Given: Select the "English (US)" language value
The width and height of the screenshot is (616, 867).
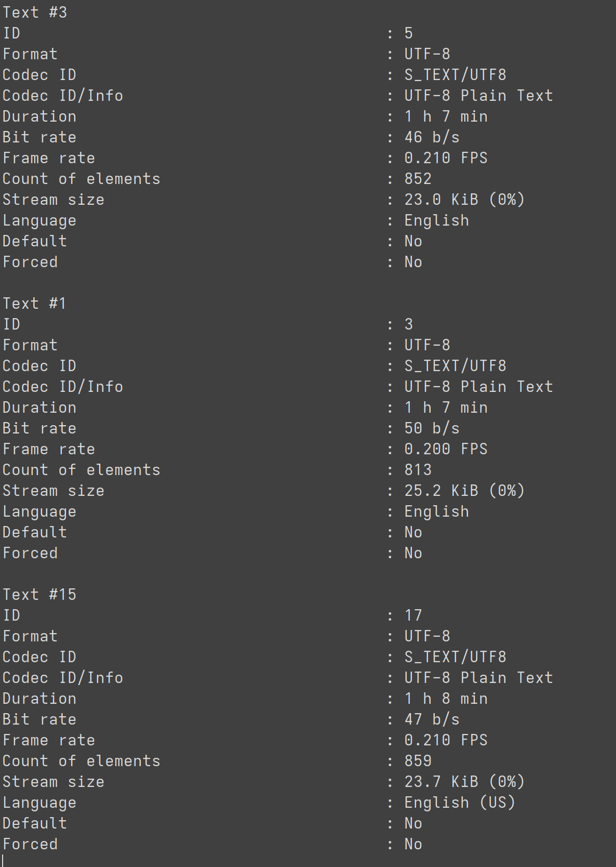Looking at the screenshot, I should coord(460,803).
